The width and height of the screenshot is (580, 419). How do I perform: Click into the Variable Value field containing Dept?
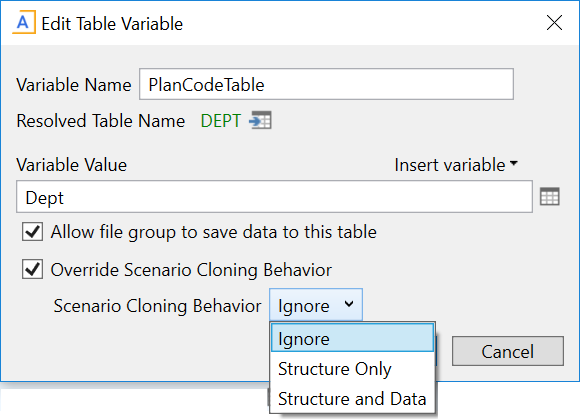[274, 197]
